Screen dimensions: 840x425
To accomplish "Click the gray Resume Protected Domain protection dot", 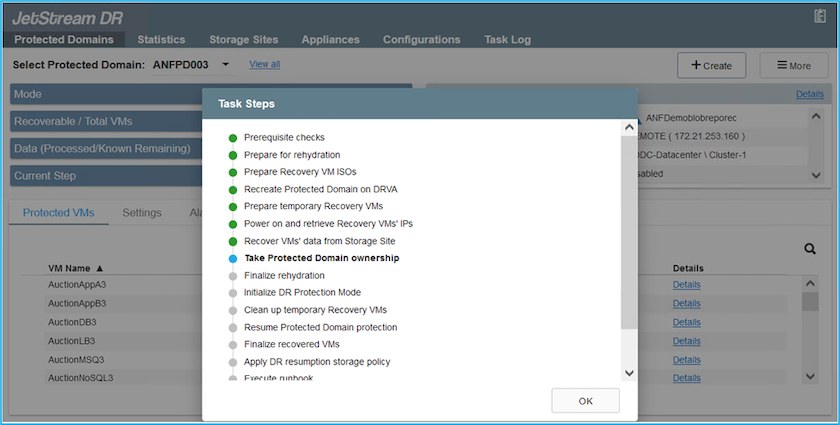I will [x=233, y=327].
